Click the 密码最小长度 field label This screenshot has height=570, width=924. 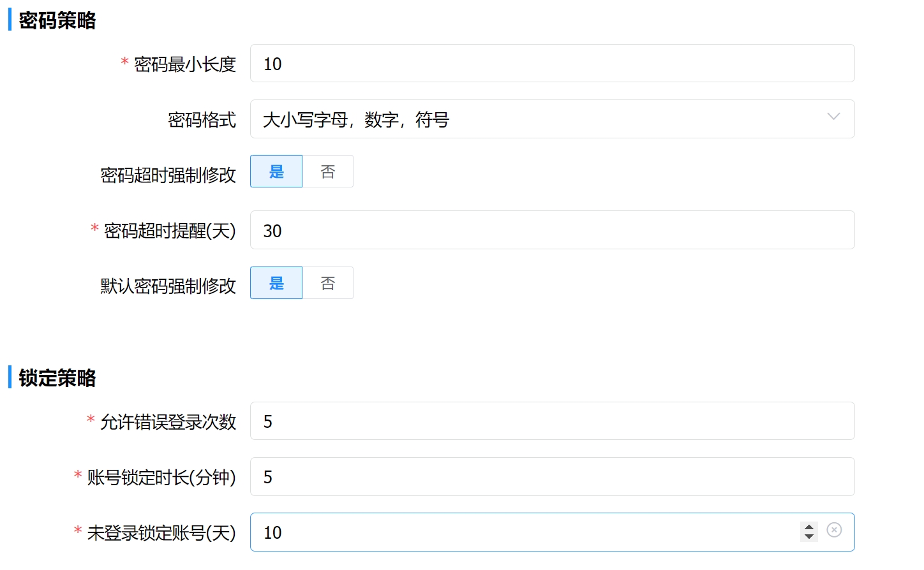coord(185,64)
